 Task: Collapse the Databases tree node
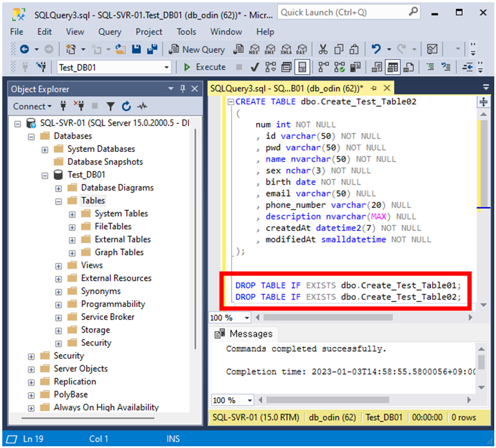click(x=31, y=137)
